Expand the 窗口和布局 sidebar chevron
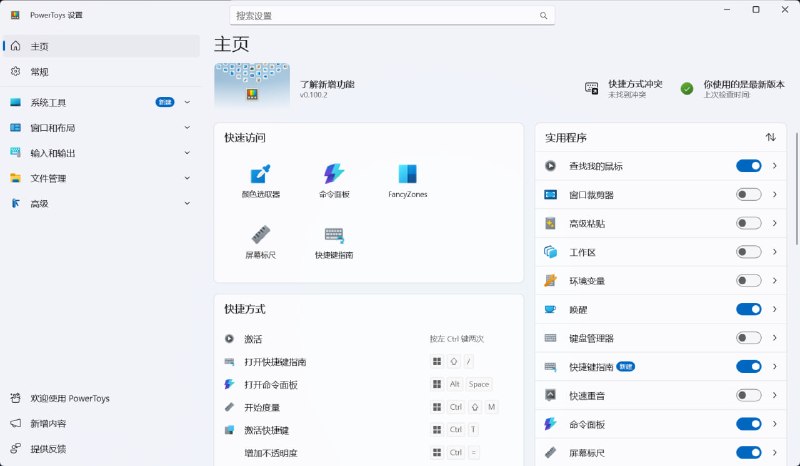The width and height of the screenshot is (800, 466). point(187,128)
